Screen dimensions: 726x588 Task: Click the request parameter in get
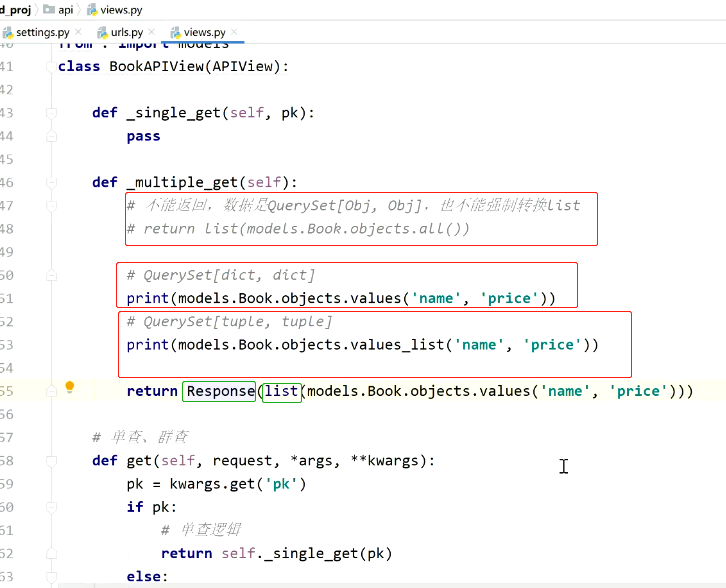tap(242, 461)
